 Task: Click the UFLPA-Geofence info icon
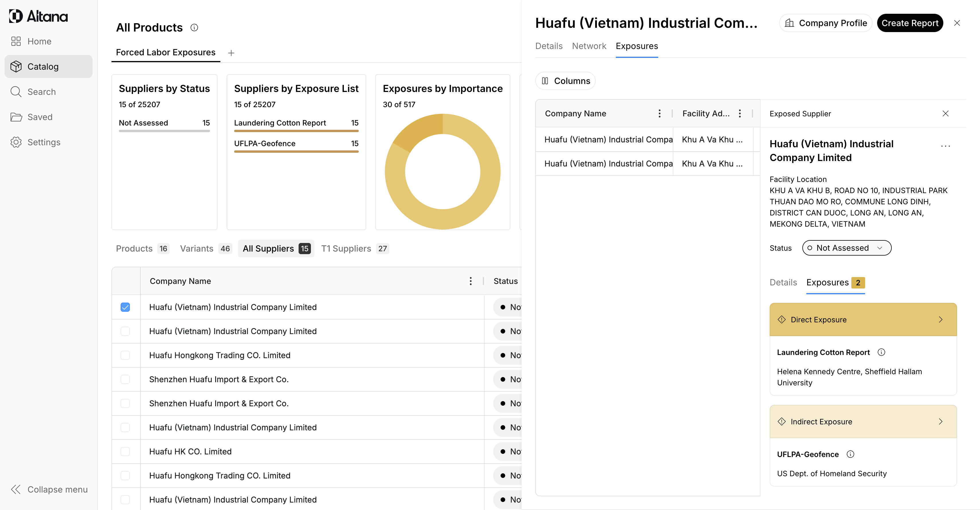pos(850,454)
